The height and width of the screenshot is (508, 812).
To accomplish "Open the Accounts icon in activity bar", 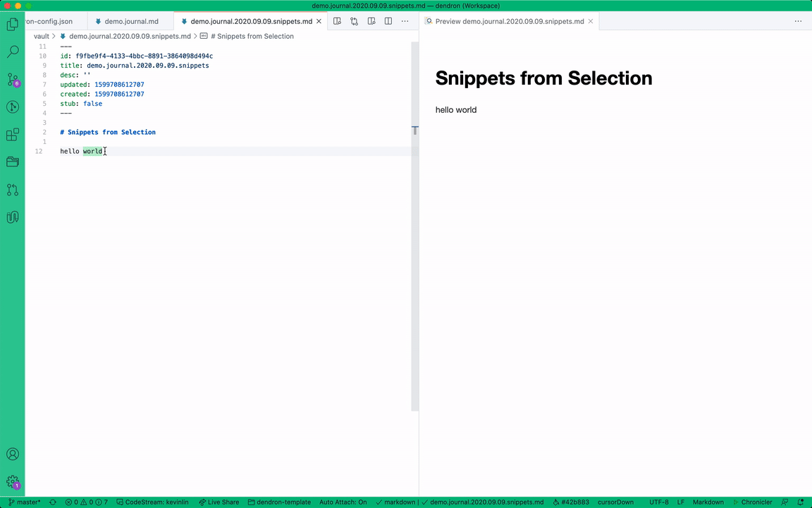I will pyautogui.click(x=12, y=454).
